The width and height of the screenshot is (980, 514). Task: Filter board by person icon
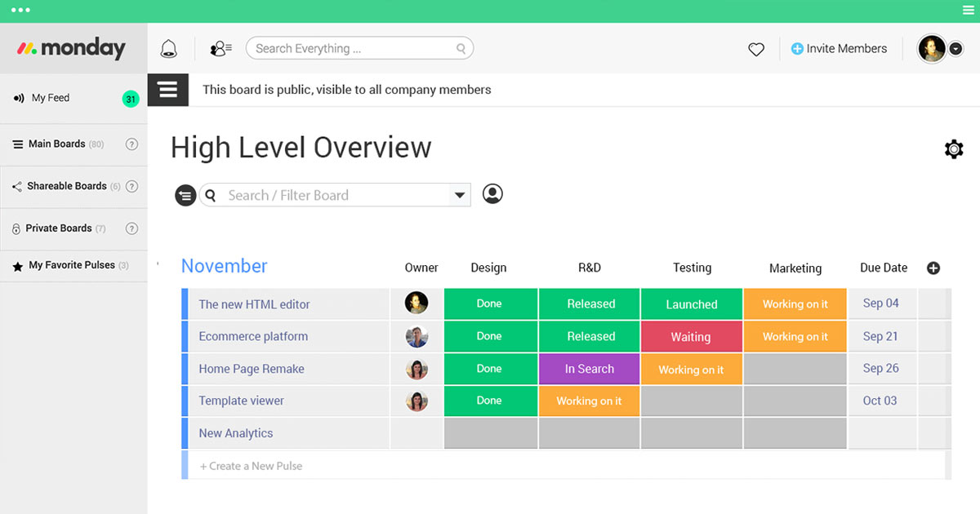(492, 194)
